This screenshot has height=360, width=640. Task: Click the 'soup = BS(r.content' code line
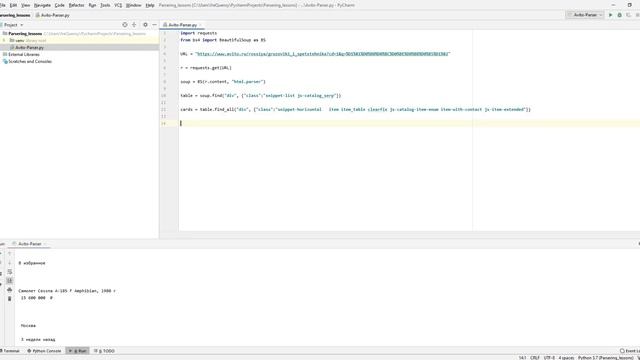(223, 82)
